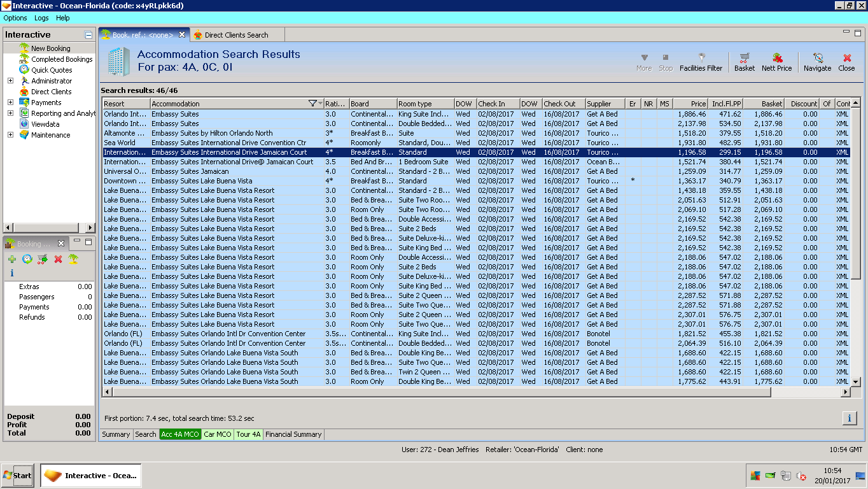
Task: Open the Navigate compass tool
Action: coord(817,58)
